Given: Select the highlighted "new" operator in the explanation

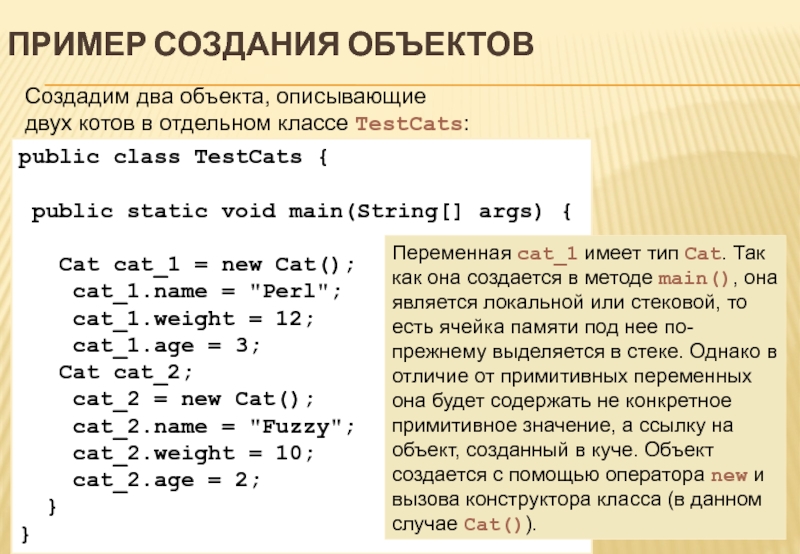Looking at the screenshot, I should pos(725,474).
